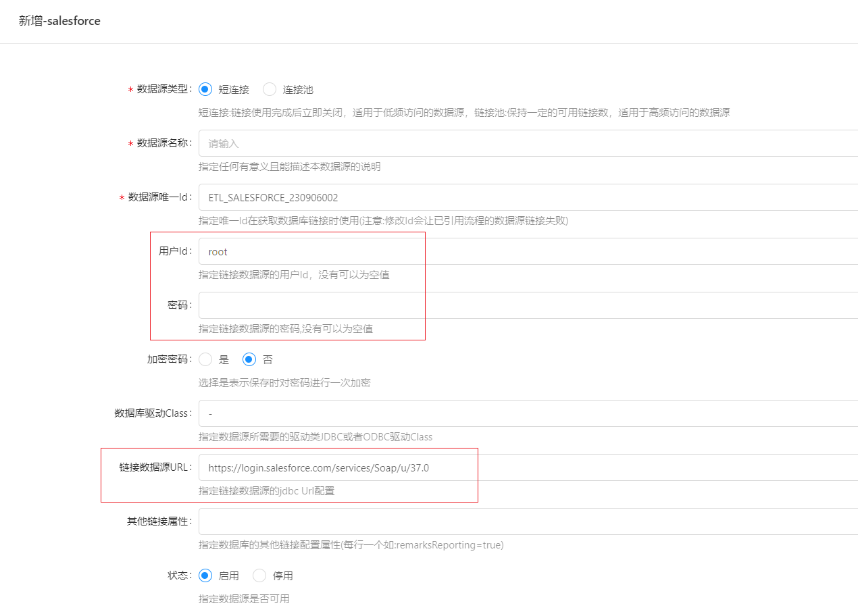The height and width of the screenshot is (616, 858).
Task: Click the 状态 field label
Action: (x=180, y=575)
